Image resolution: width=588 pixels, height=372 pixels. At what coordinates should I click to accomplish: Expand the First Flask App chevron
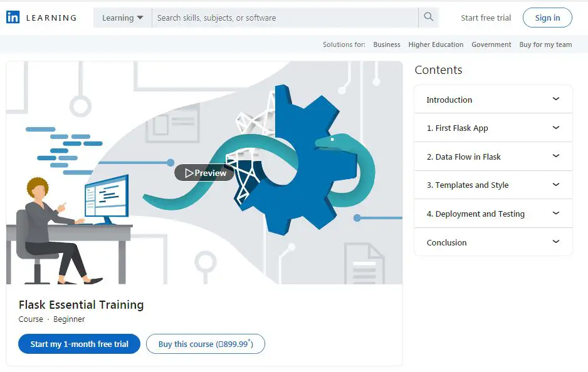(x=555, y=128)
